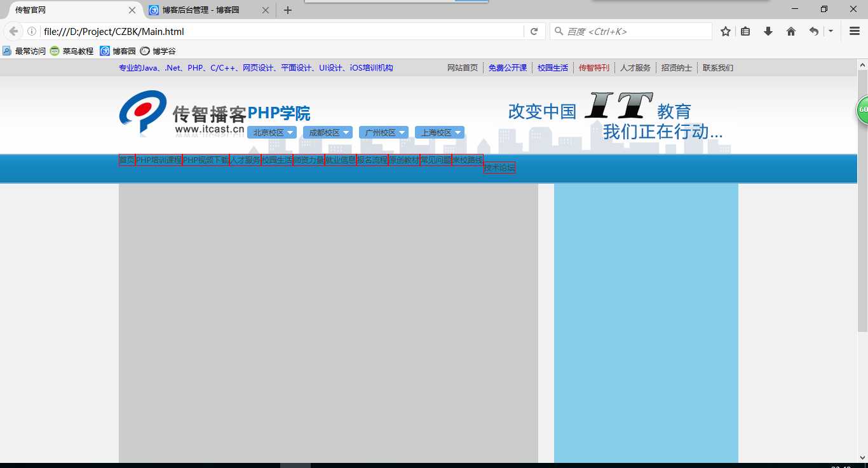Expand the 北京校区 dropdown
The width and height of the screenshot is (868, 468).
tap(271, 132)
